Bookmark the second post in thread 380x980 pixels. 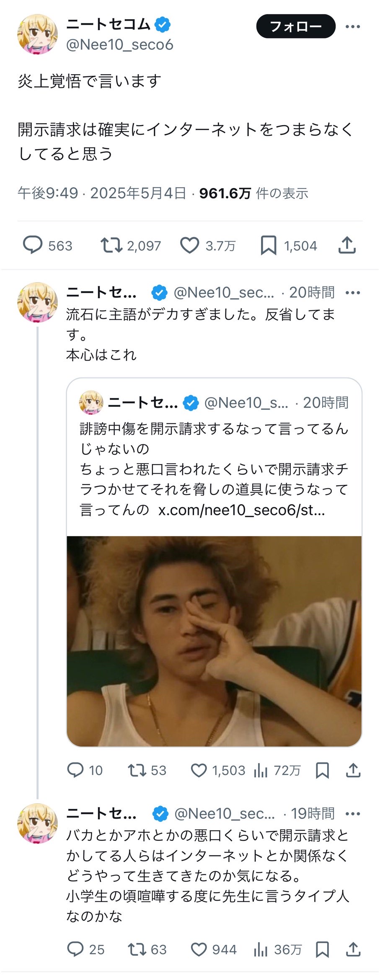[x=322, y=770]
